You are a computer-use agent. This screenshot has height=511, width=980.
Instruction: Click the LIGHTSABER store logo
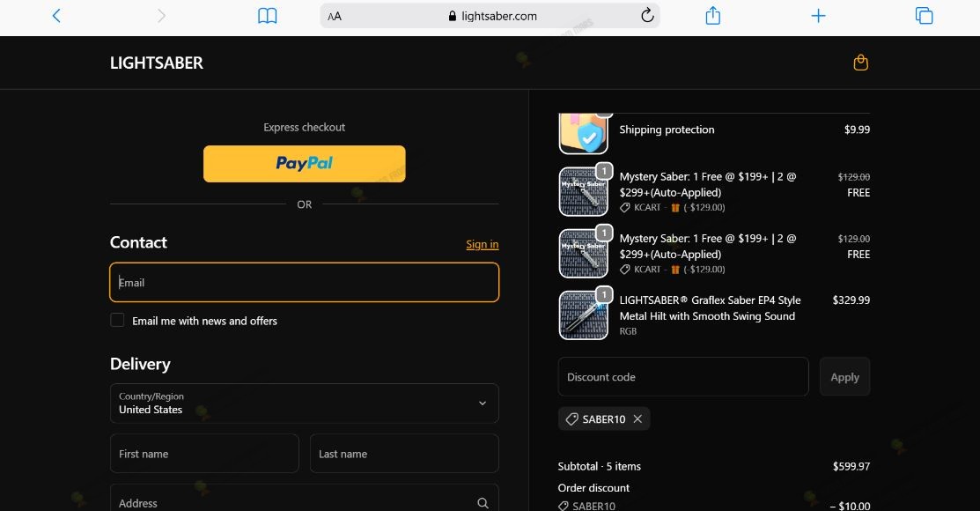(x=156, y=63)
